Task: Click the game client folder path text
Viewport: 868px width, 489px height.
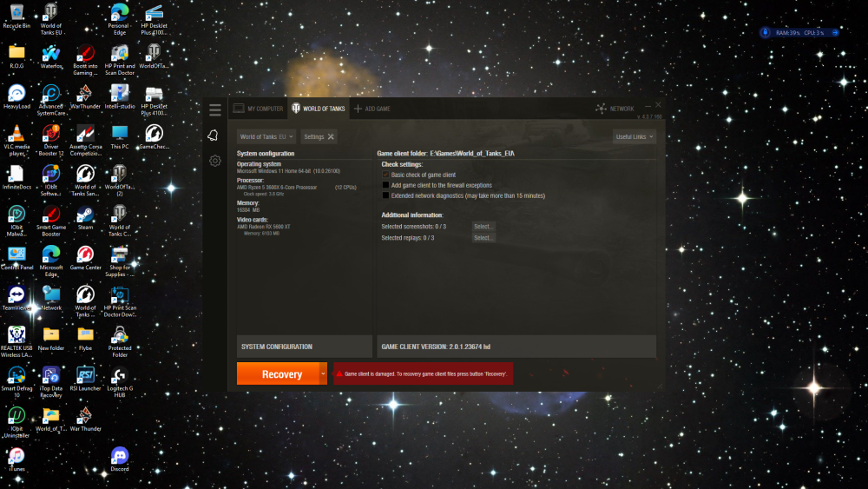Action: click(472, 154)
